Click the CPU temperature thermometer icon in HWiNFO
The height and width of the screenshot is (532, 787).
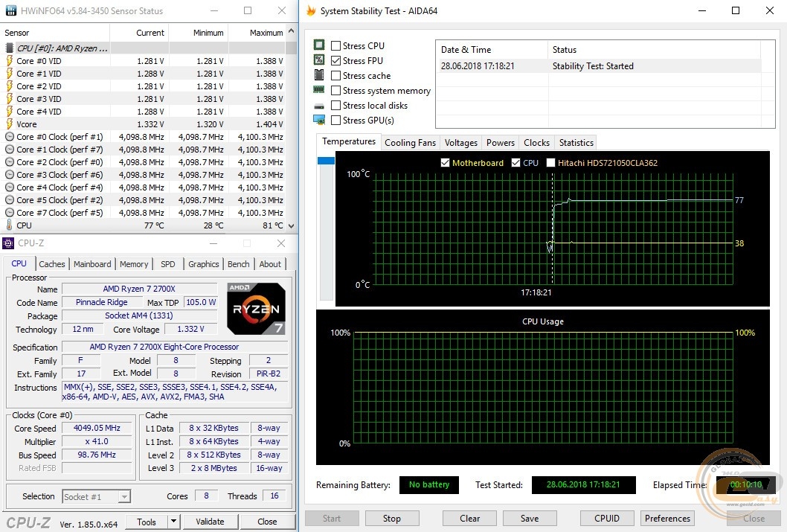point(9,225)
